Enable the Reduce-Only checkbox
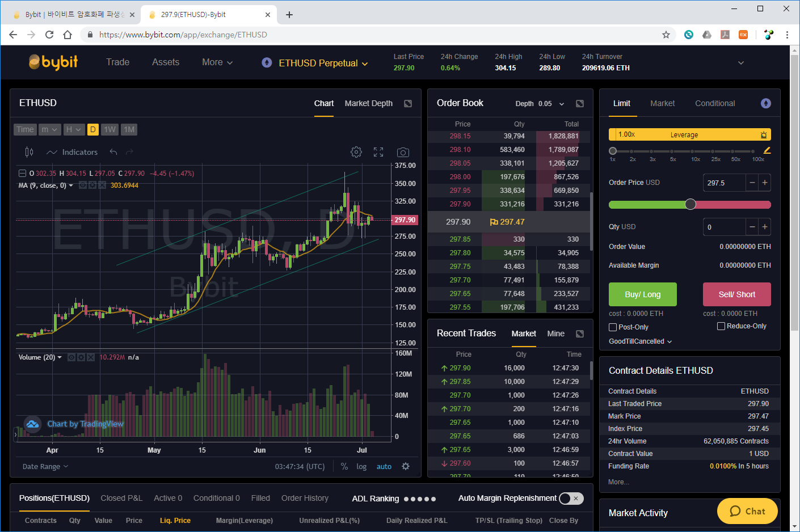 (x=721, y=326)
